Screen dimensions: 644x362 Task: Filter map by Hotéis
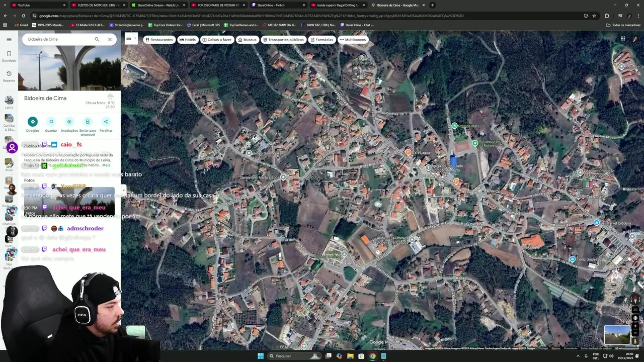tap(188, 40)
